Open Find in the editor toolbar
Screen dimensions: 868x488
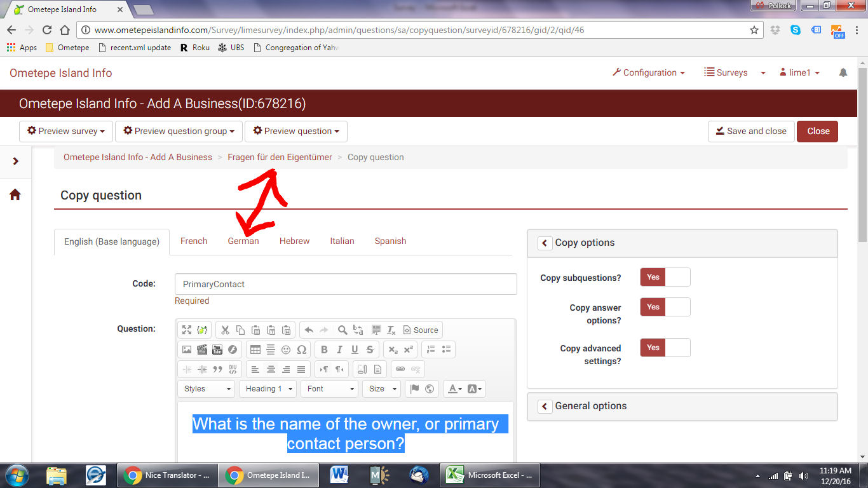point(342,330)
